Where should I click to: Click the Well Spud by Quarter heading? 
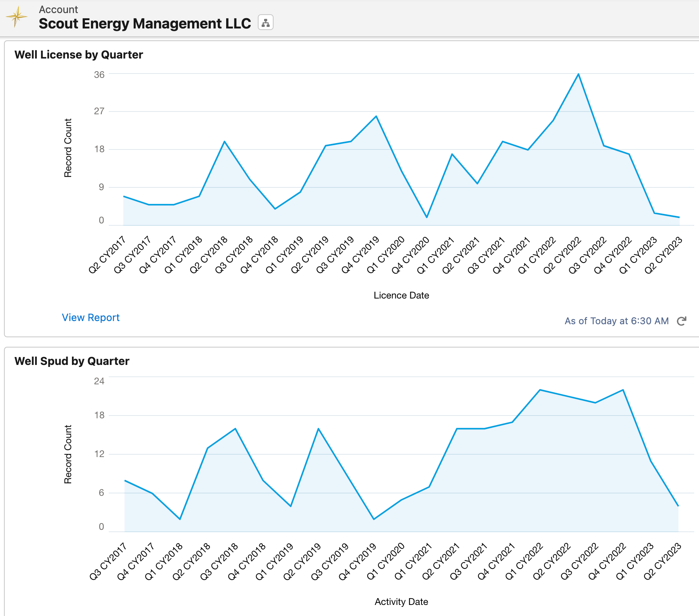(72, 361)
